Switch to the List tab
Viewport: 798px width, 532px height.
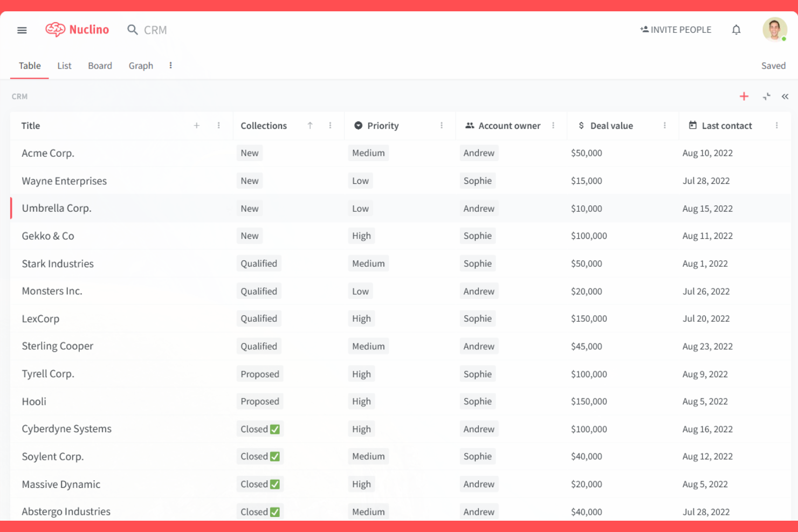tap(64, 66)
